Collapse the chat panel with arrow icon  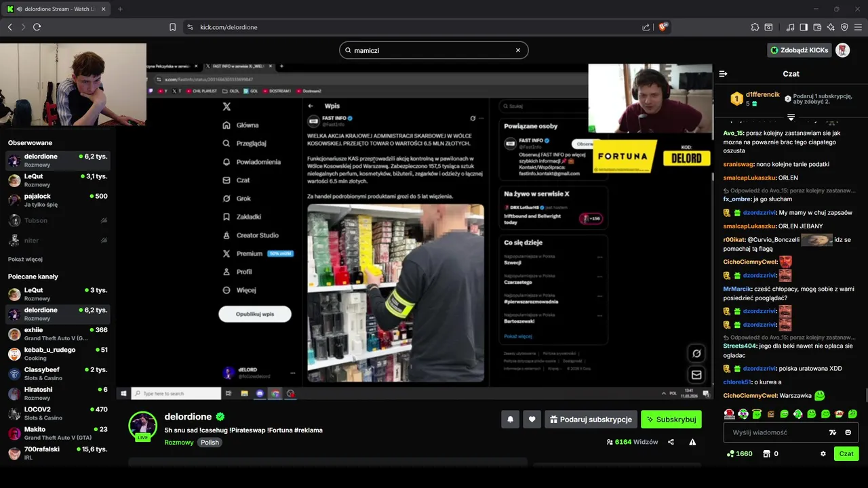(x=723, y=74)
